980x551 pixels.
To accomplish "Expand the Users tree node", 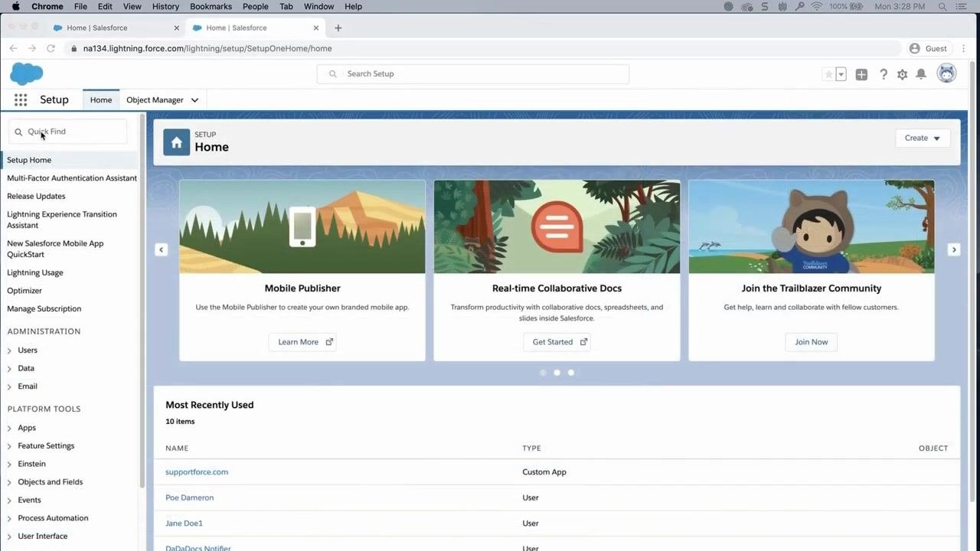I will [x=9, y=350].
